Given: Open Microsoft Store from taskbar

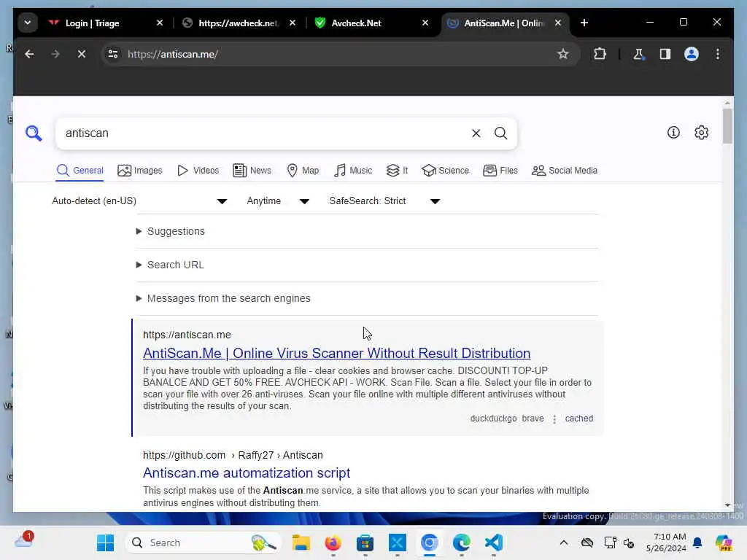Looking at the screenshot, I should [x=365, y=542].
